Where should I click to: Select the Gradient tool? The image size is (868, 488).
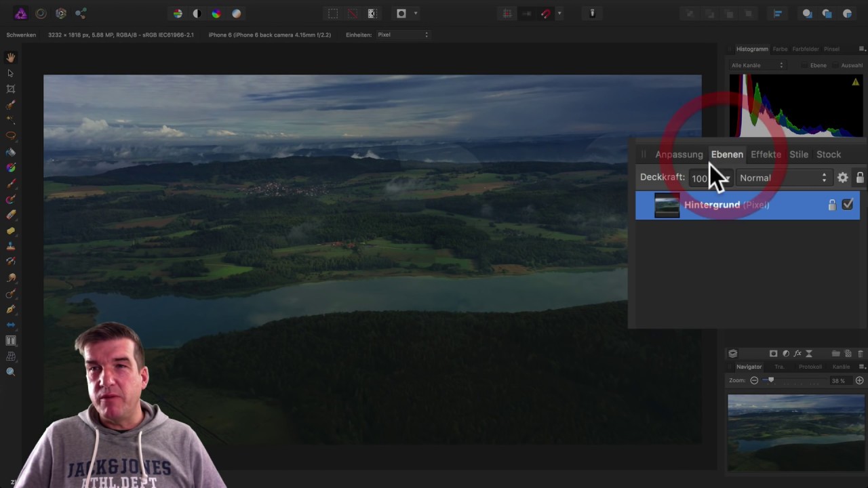coord(11,167)
